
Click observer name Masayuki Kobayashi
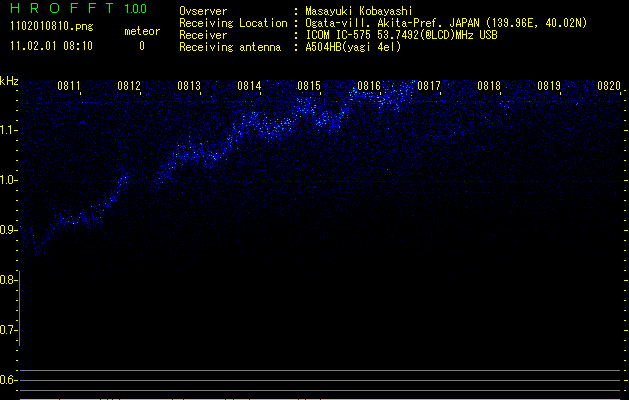[x=359, y=11]
